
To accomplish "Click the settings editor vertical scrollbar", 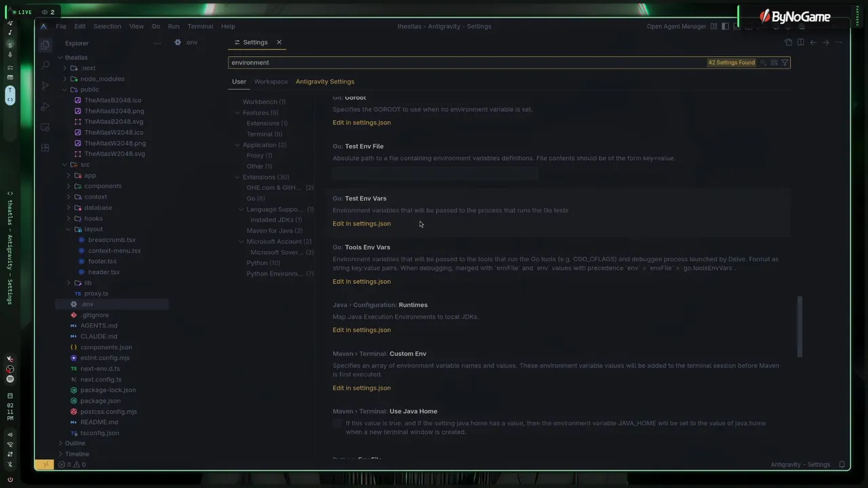I will click(x=800, y=326).
